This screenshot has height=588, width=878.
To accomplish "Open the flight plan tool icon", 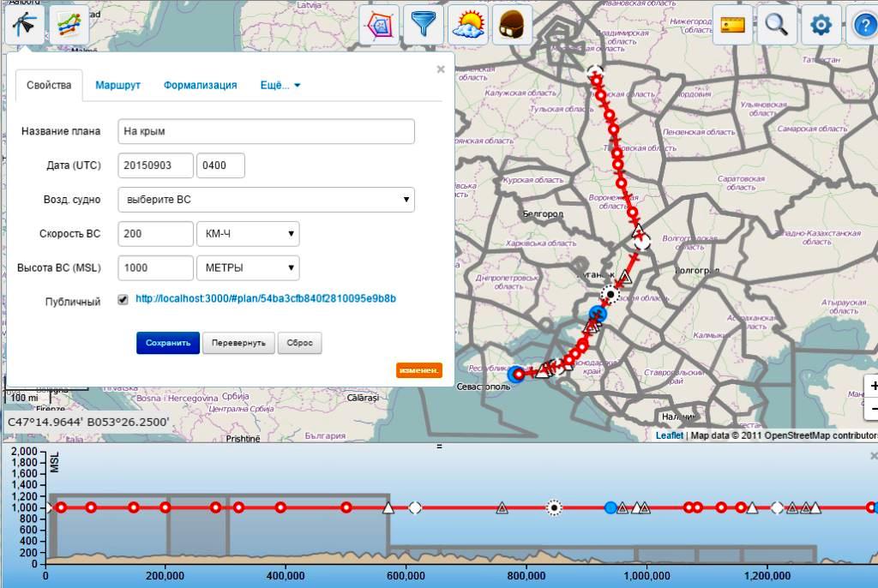I will 25,25.
